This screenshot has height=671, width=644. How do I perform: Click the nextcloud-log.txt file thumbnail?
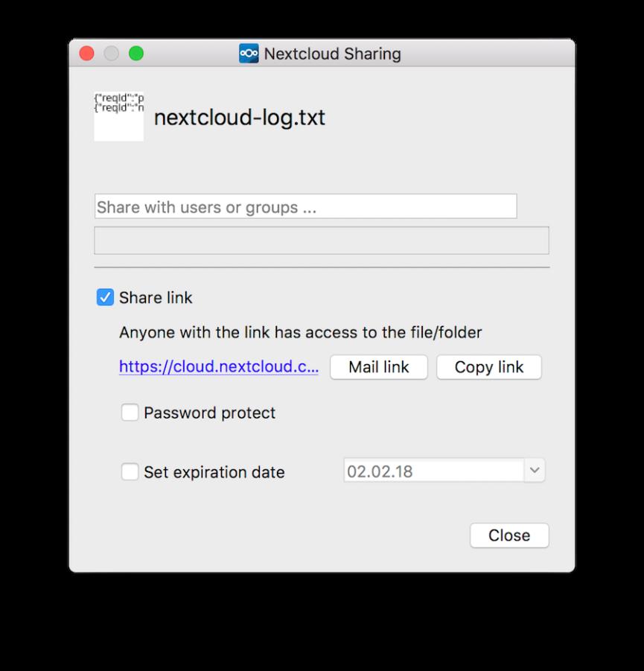click(x=119, y=116)
